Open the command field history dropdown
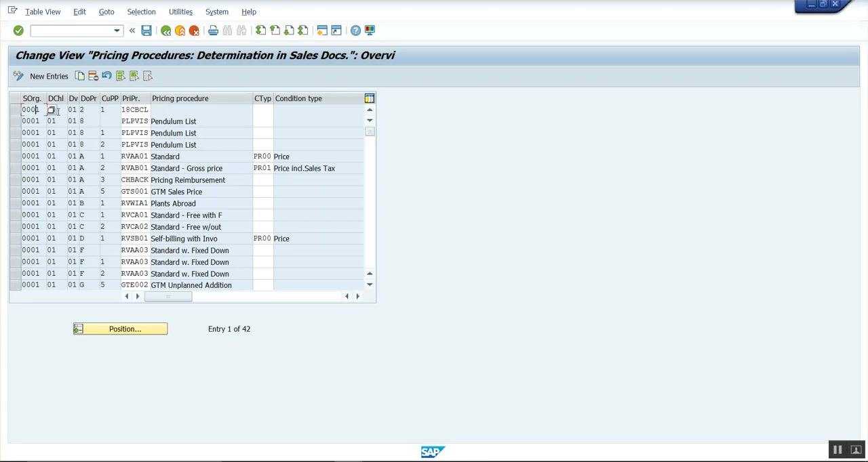 (x=117, y=30)
